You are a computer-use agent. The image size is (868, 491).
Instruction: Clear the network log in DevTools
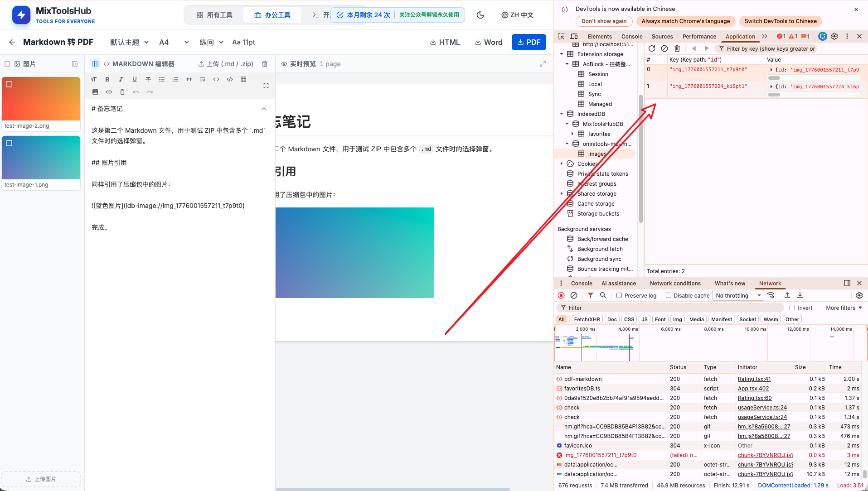[573, 295]
